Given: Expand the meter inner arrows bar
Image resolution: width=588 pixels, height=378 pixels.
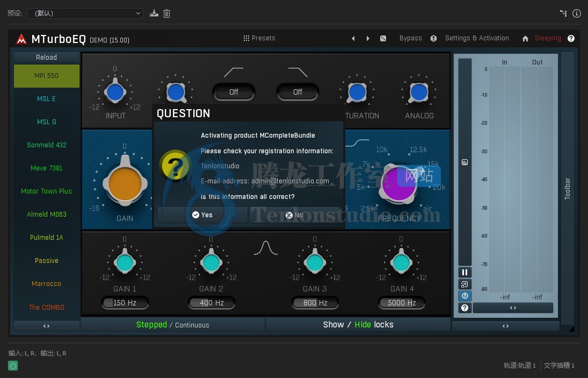Looking at the screenshot, I should click(x=513, y=308).
